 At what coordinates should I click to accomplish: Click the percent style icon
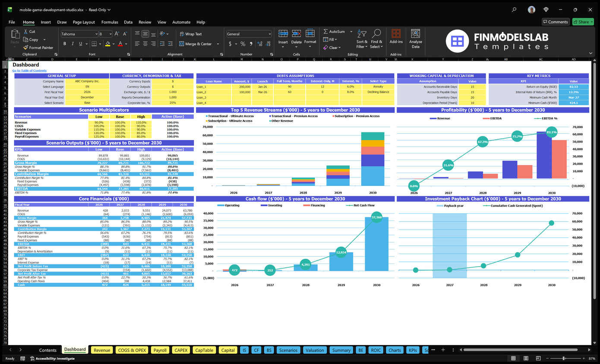(243, 44)
